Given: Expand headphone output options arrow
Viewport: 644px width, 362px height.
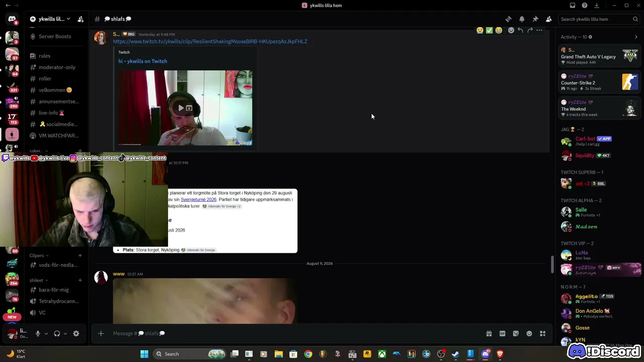Looking at the screenshot, I should (x=65, y=333).
